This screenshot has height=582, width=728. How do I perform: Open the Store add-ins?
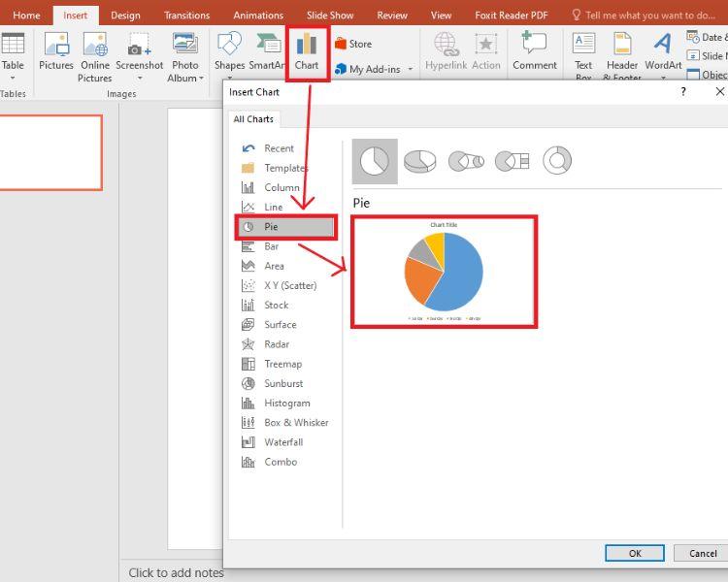353,44
